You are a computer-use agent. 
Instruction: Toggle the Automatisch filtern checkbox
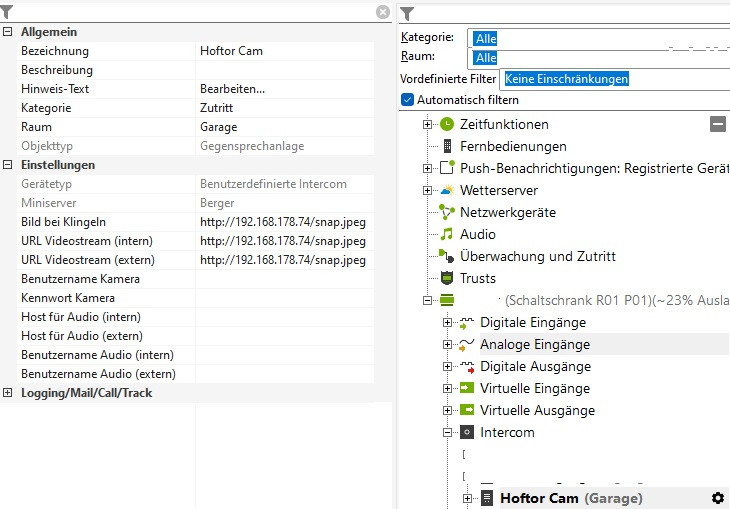pyautogui.click(x=407, y=100)
